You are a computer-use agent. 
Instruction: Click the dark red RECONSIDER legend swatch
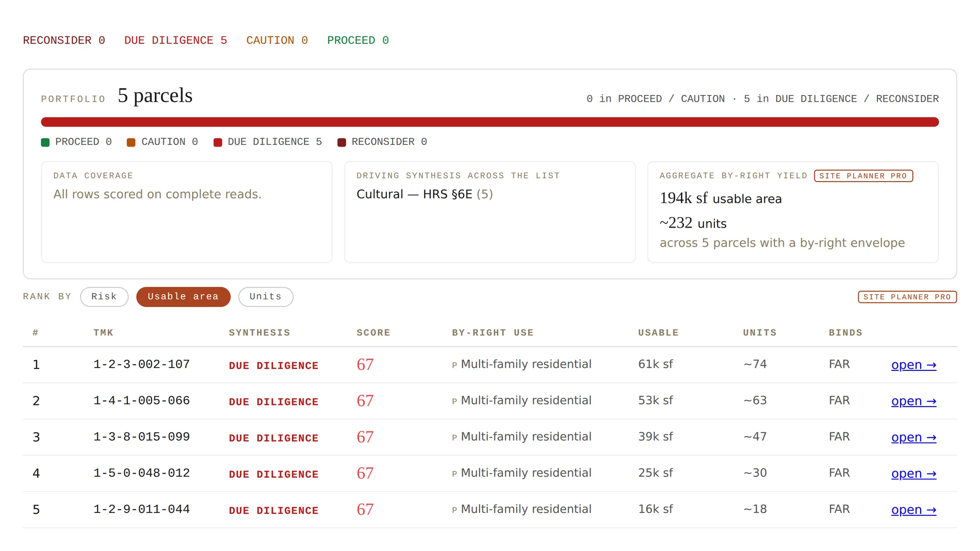click(x=341, y=142)
